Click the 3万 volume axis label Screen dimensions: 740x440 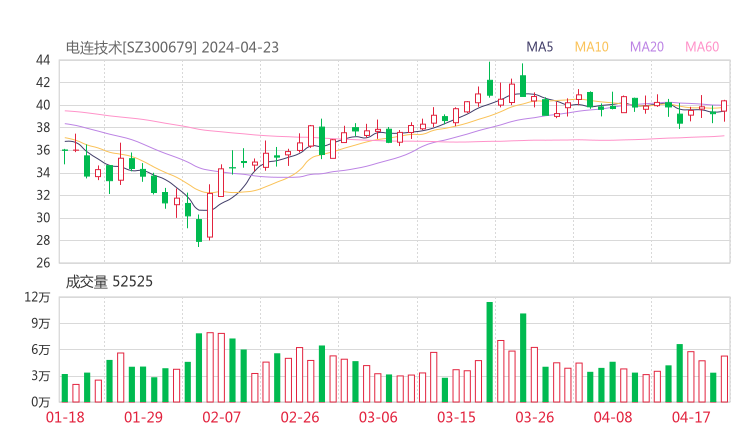(41, 376)
